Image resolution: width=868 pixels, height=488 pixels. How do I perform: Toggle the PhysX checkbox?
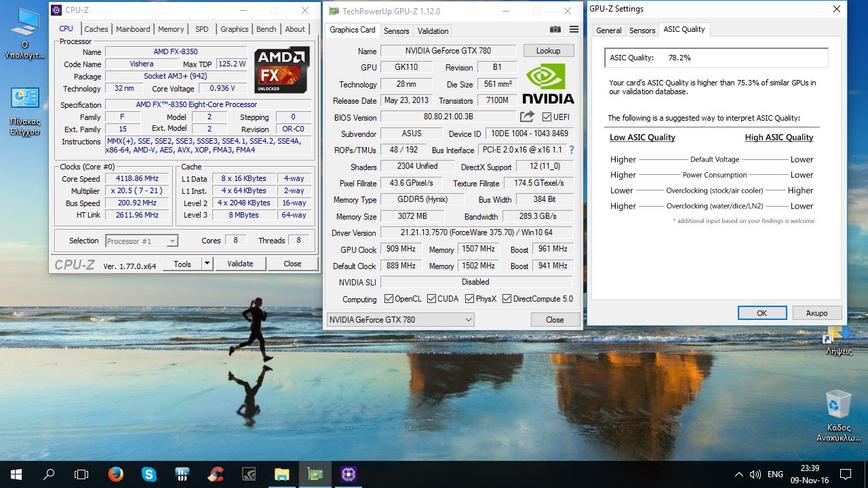coord(469,299)
